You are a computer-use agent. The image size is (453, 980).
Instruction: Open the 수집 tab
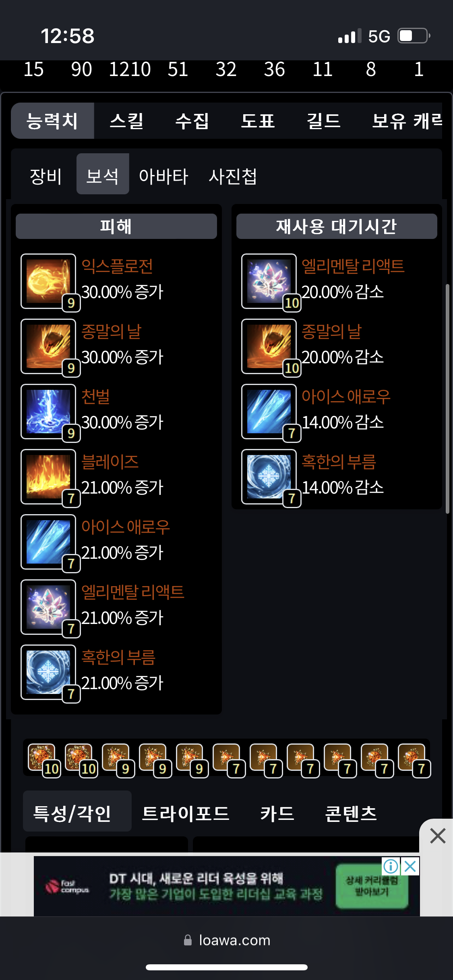pos(192,121)
